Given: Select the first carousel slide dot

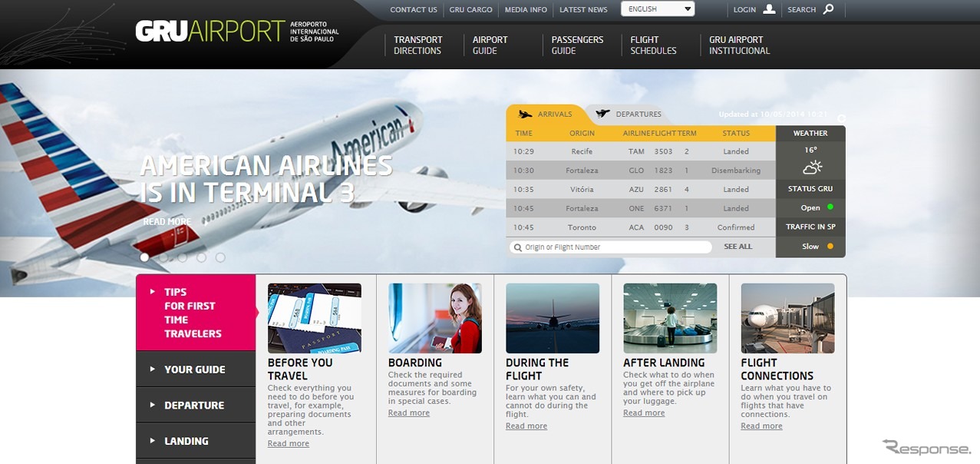Looking at the screenshot, I should click(144, 257).
